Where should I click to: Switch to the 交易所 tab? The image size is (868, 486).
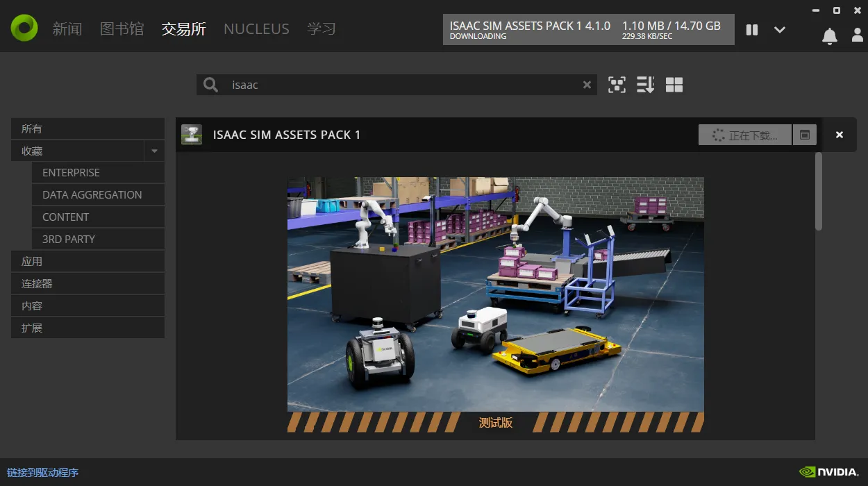point(183,28)
